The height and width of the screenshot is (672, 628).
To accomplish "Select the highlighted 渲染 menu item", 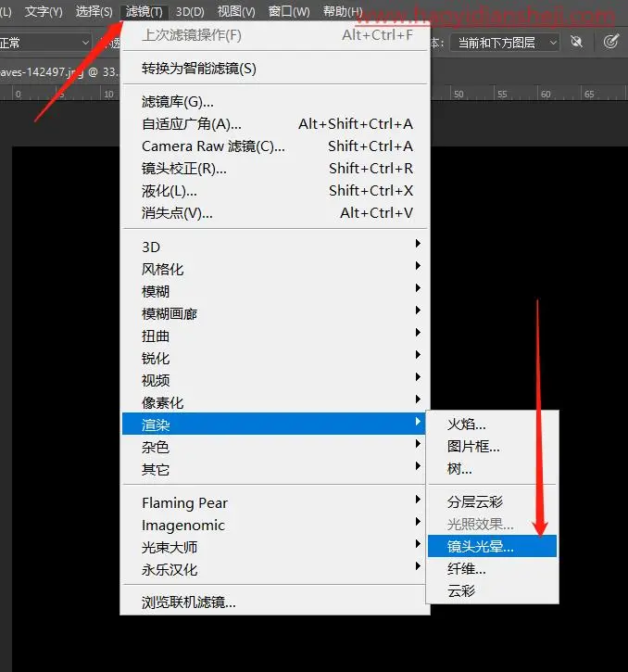I will pyautogui.click(x=275, y=425).
